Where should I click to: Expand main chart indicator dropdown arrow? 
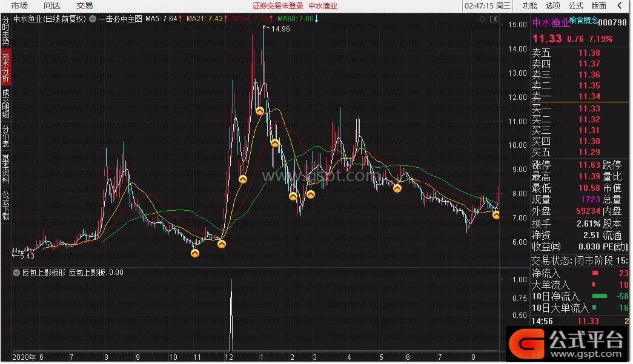tap(93, 19)
